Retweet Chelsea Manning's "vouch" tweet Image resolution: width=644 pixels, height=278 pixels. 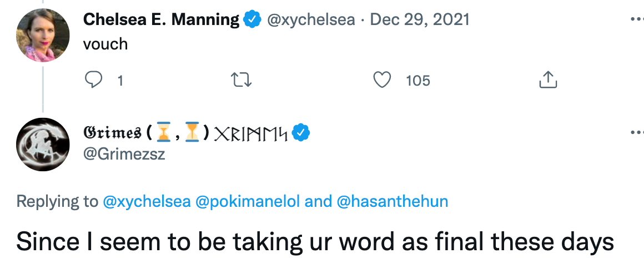tap(241, 80)
